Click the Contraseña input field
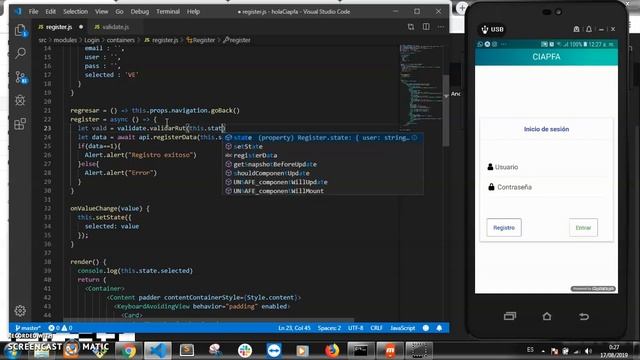 [546, 187]
